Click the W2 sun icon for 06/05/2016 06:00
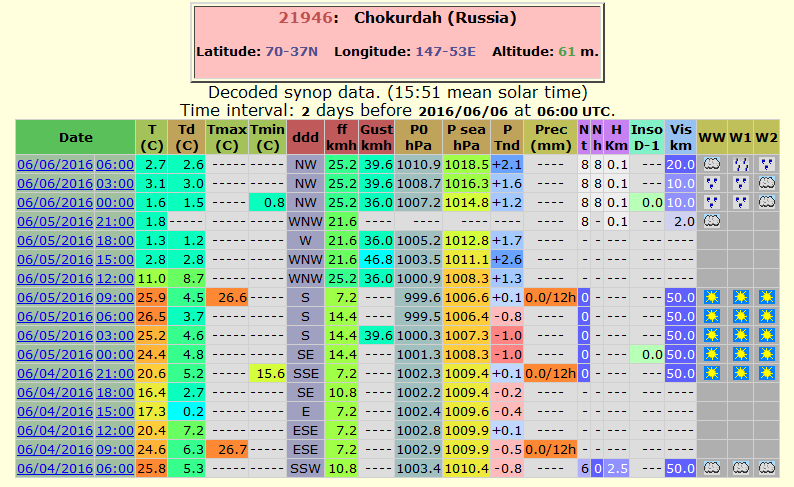Viewport: 794px width, 487px height. coord(767,316)
